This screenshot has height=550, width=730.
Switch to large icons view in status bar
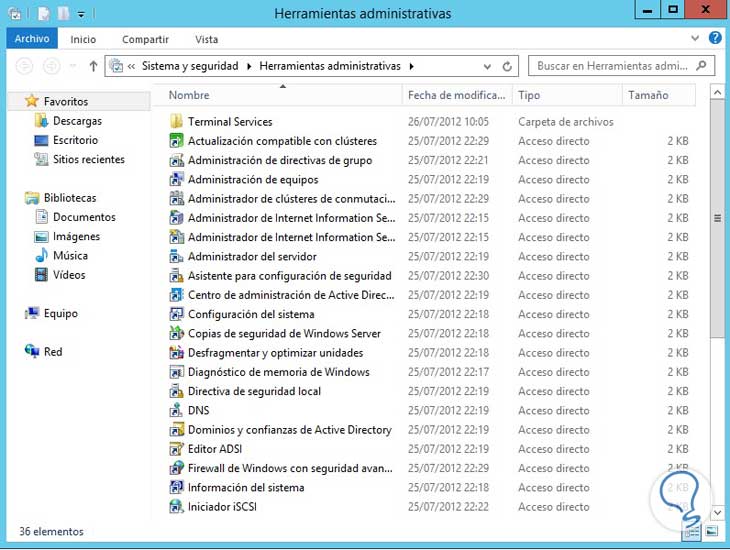tap(711, 531)
